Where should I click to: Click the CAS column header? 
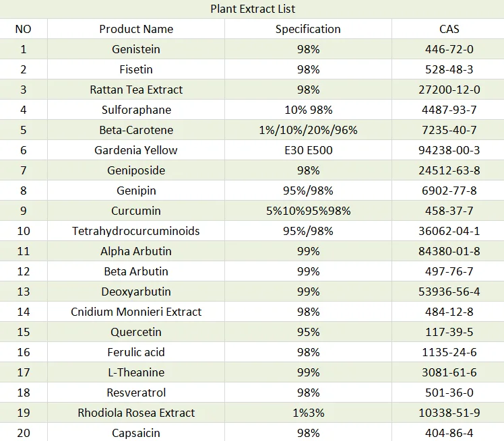pyautogui.click(x=449, y=29)
